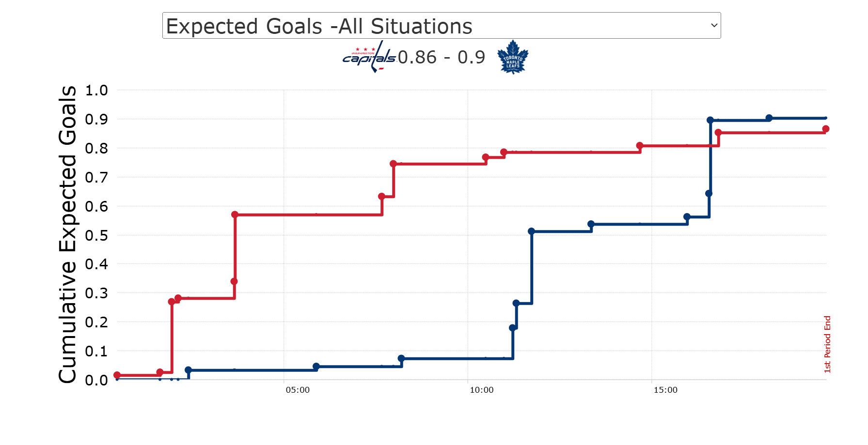Click the 15:00 x-axis time label
868x445 pixels.
coord(665,390)
